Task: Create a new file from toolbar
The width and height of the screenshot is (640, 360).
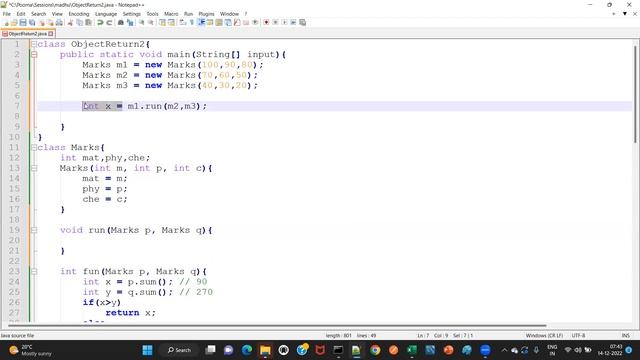Action: [x=6, y=22]
